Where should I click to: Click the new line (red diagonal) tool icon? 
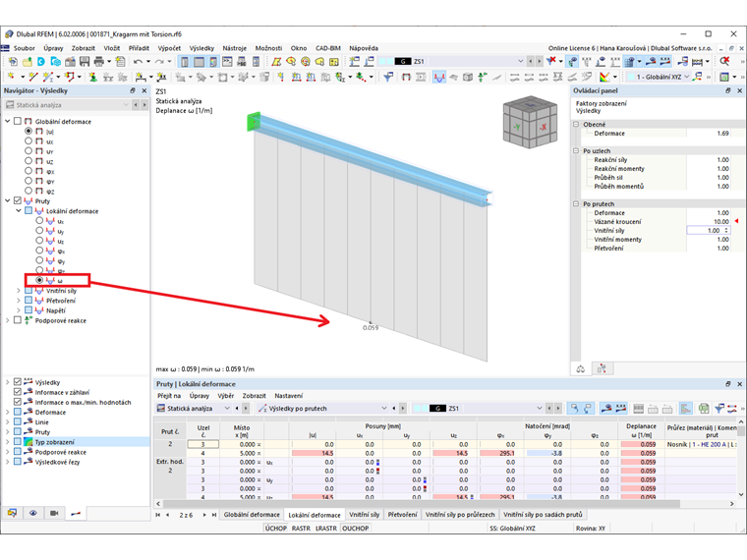pyautogui.click(x=32, y=77)
